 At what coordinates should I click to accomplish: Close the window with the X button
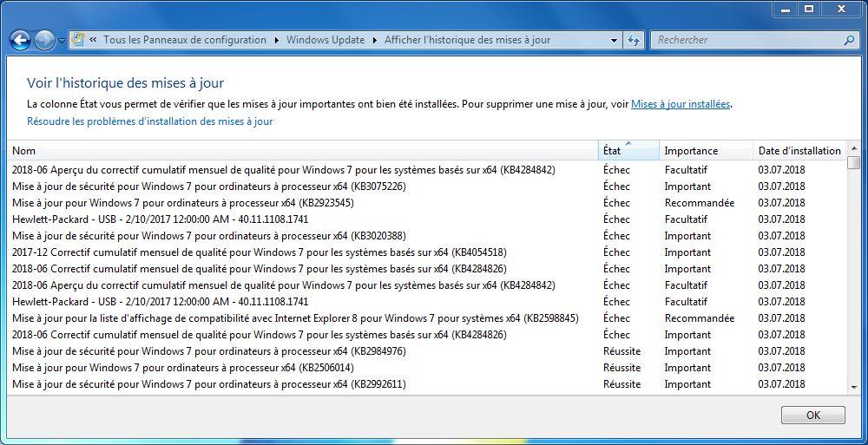(x=841, y=9)
